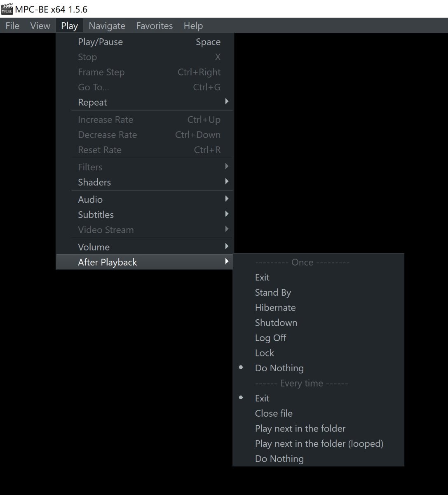Expand the Repeat submenu
Screen dimensions: 448x495
point(92,102)
